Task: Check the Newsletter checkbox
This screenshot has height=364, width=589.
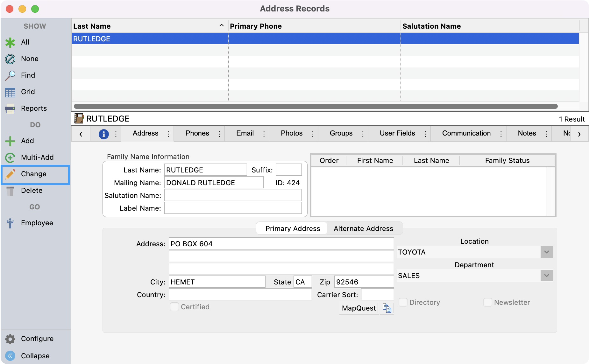Action: [487, 302]
